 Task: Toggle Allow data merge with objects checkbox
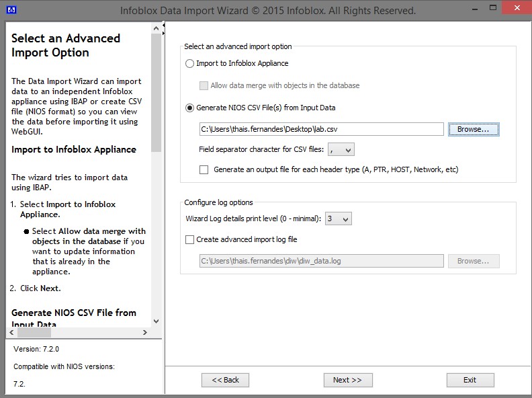point(204,86)
